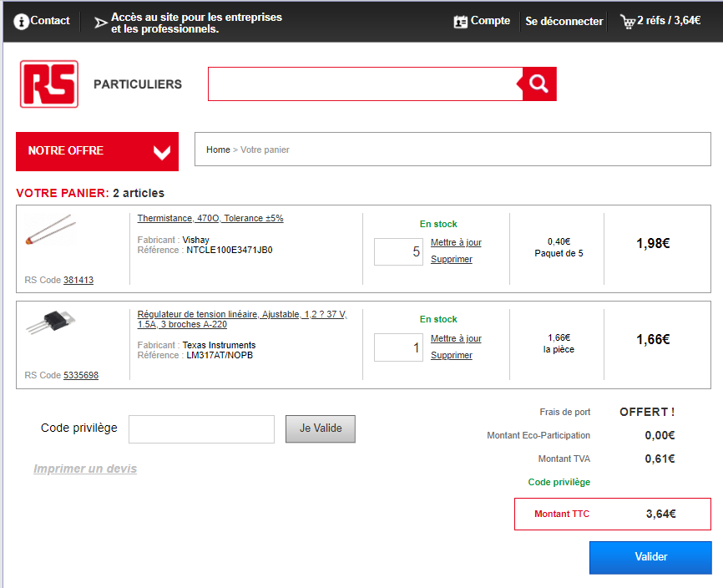Image resolution: width=723 pixels, height=588 pixels.
Task: Click the Montant TVA 0,61€ value
Action: point(660,459)
